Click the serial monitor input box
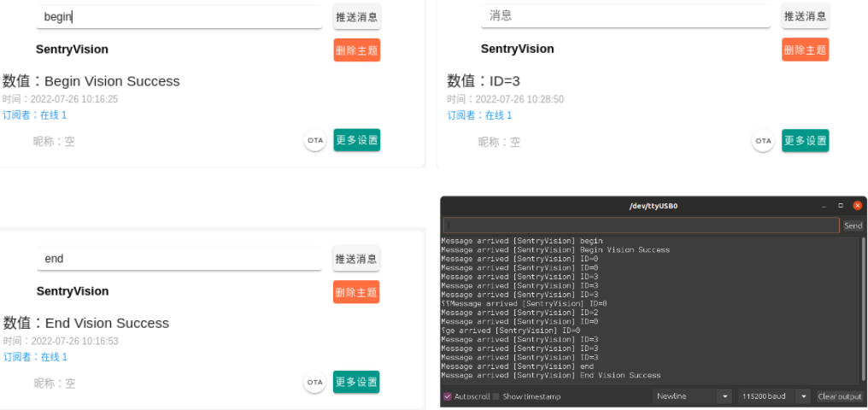This screenshot has height=410, width=868. pyautogui.click(x=641, y=225)
